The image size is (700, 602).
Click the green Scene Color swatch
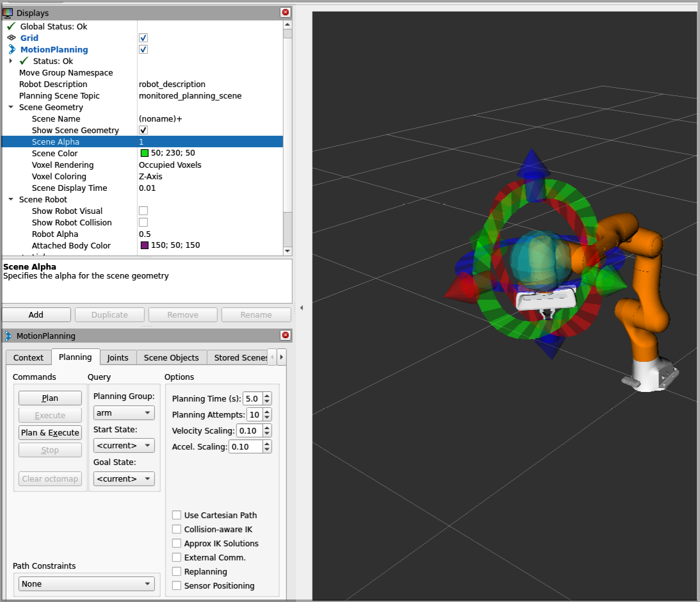[x=144, y=153]
